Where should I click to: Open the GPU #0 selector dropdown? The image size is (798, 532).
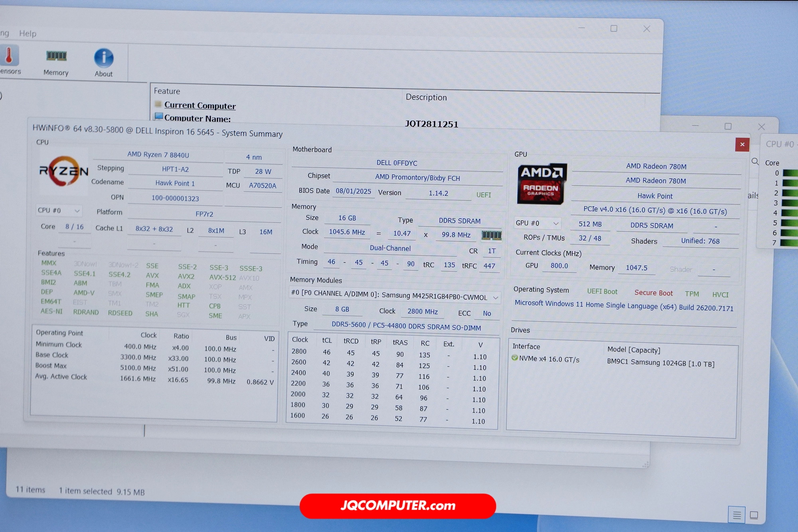[x=537, y=223]
